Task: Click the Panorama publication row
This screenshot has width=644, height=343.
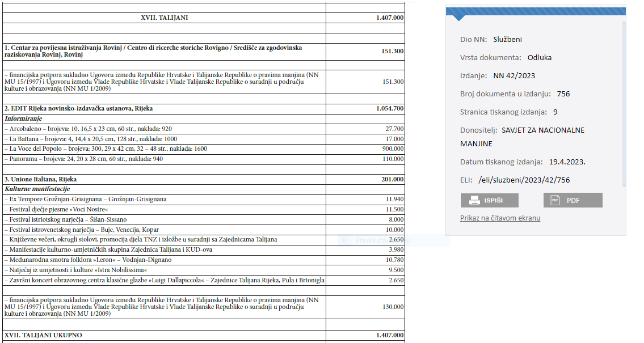Action: click(x=83, y=159)
